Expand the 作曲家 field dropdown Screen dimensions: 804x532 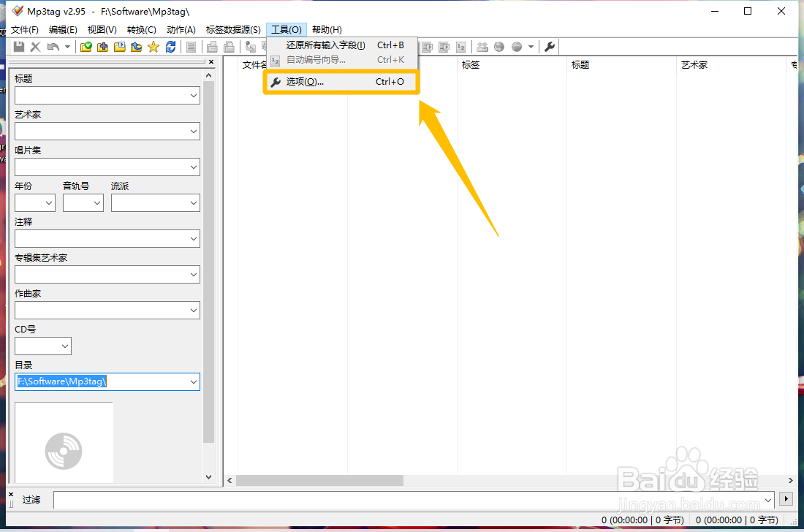(193, 311)
